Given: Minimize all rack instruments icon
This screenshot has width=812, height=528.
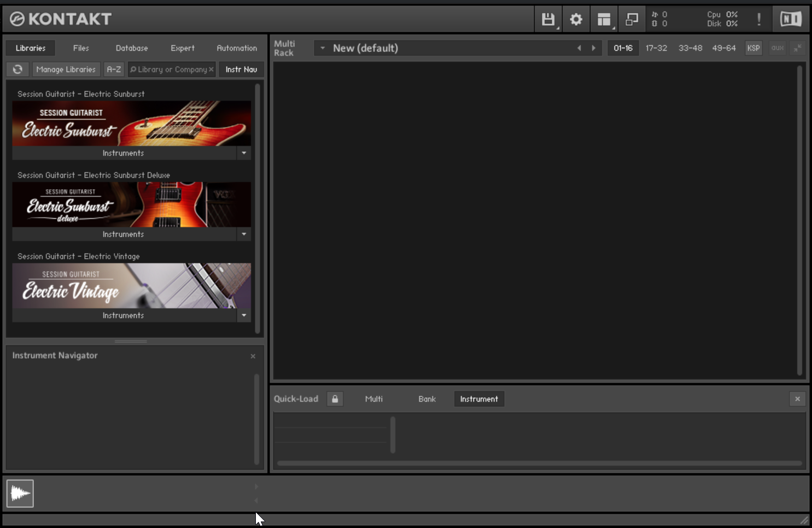Looking at the screenshot, I should point(798,48).
